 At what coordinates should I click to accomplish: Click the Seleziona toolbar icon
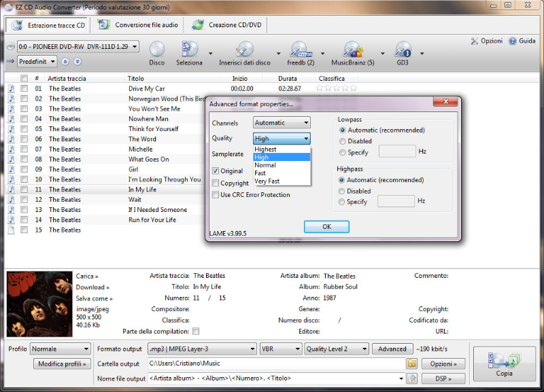pyautogui.click(x=189, y=50)
